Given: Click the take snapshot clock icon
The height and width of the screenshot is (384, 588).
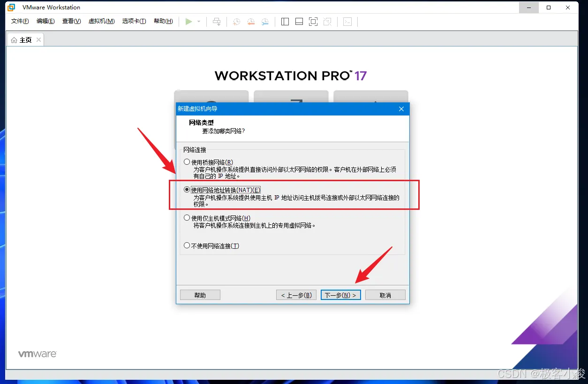Looking at the screenshot, I should tap(237, 22).
